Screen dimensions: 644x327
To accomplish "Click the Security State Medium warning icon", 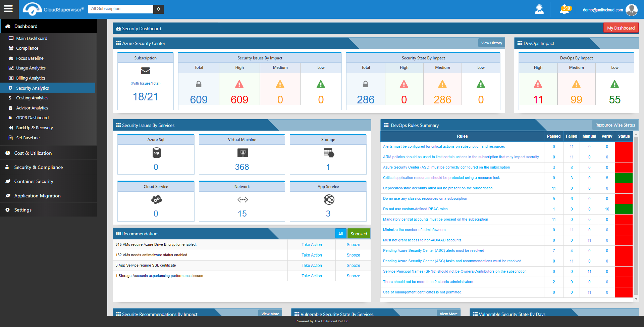I will pos(442,84).
